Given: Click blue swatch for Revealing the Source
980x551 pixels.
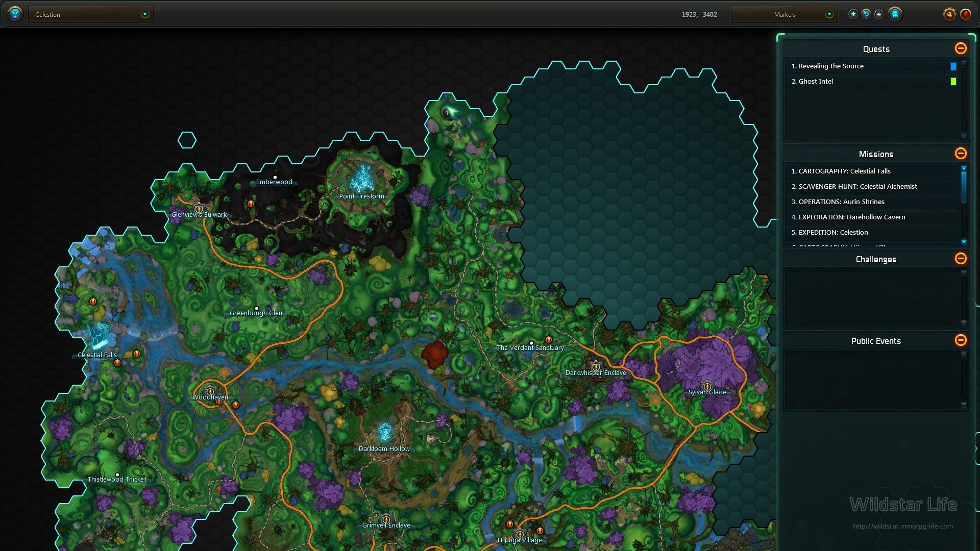Looking at the screenshot, I should (x=953, y=66).
